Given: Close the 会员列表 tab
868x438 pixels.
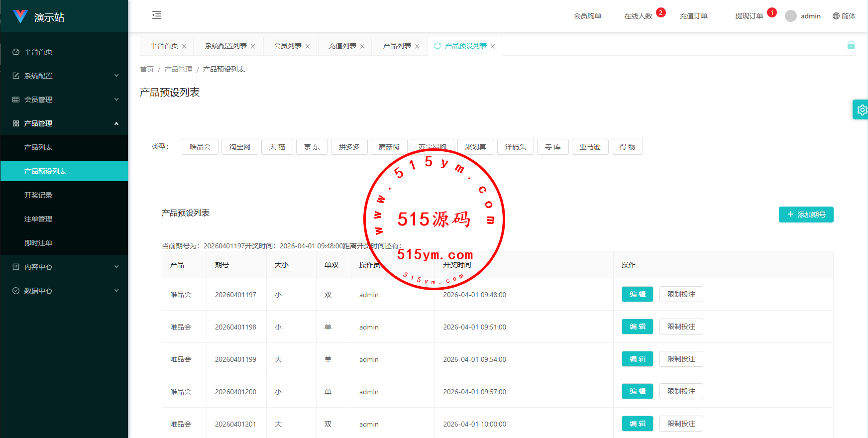Looking at the screenshot, I should (308, 46).
